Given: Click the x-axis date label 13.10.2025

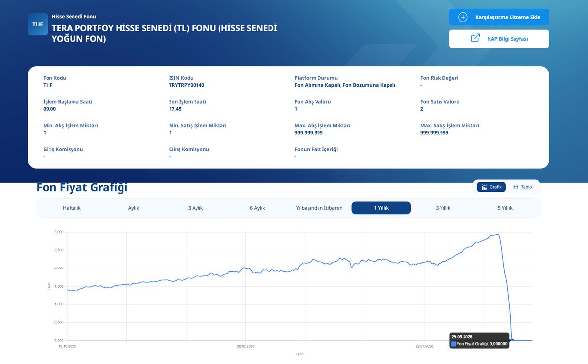Looking at the screenshot, I should pos(67,347).
